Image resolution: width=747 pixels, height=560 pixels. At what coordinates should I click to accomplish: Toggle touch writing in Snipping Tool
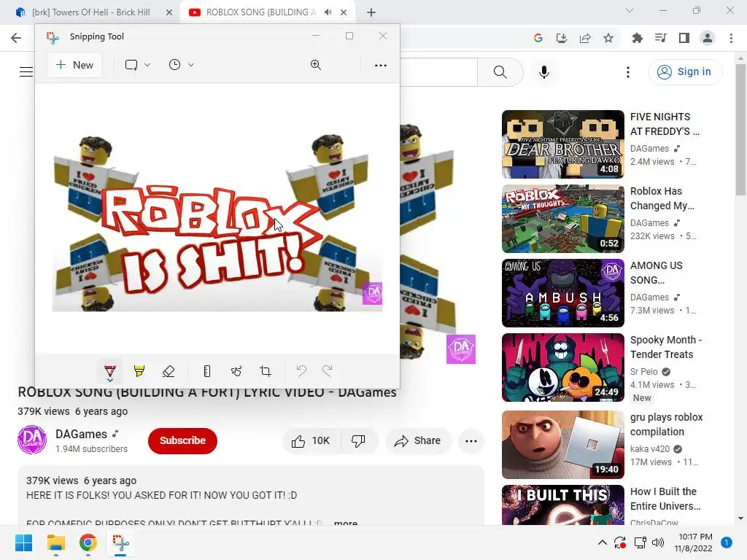pyautogui.click(x=236, y=371)
